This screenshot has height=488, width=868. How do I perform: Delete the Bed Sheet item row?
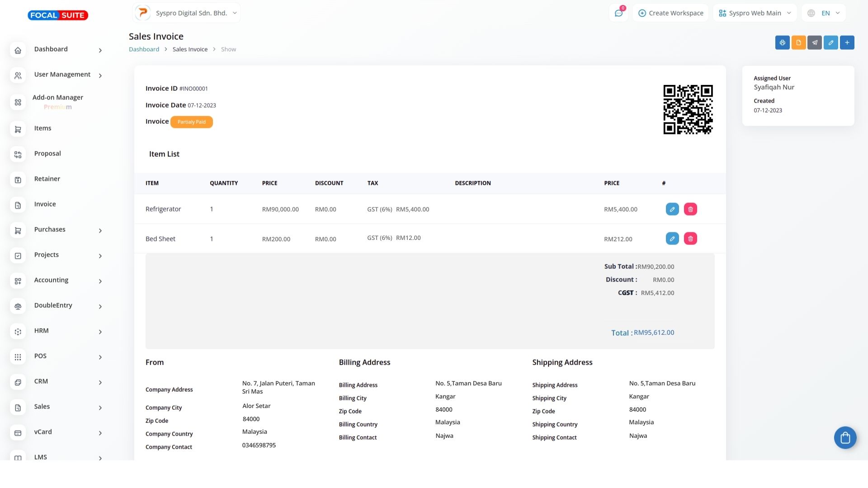[690, 239]
